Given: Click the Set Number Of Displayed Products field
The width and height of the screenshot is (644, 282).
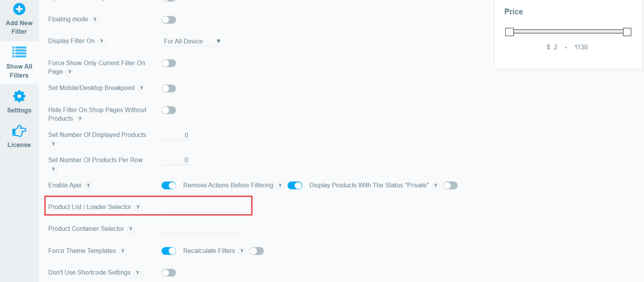Looking at the screenshot, I should click(176, 135).
